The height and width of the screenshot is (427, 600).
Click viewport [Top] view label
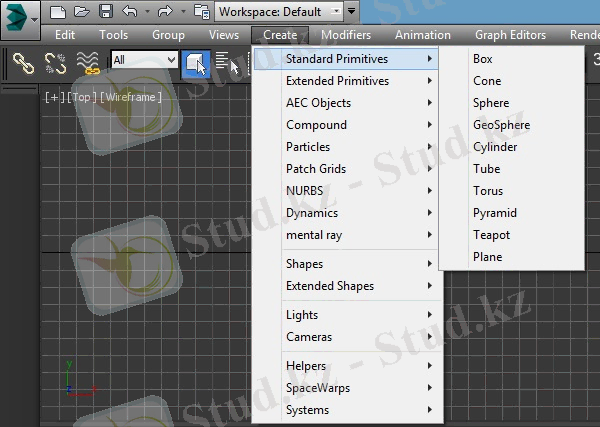pos(82,97)
